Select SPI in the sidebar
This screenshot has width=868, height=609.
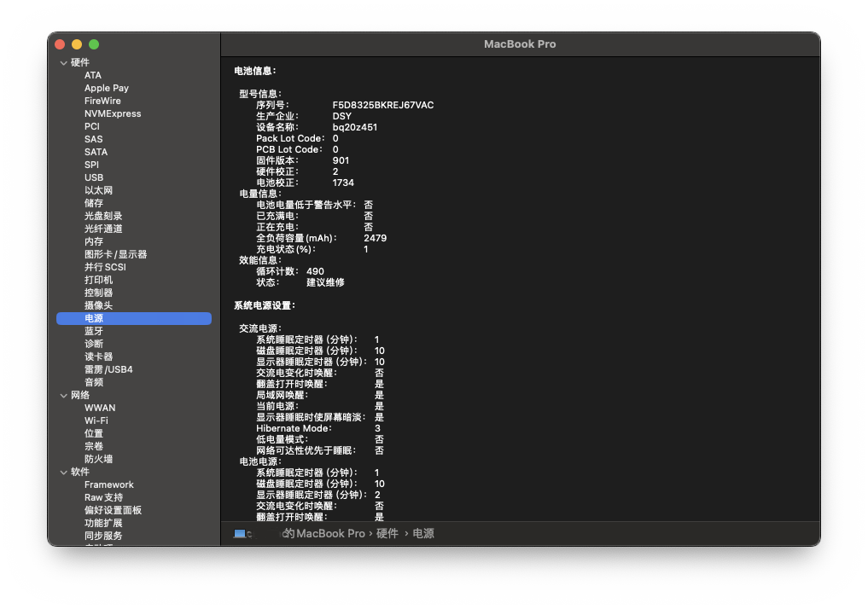coord(91,165)
